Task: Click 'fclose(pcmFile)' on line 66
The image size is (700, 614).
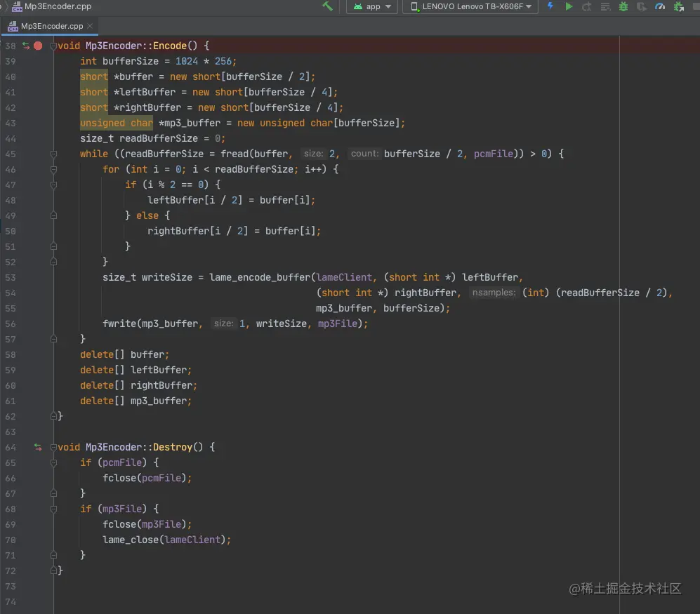Action: pos(144,479)
